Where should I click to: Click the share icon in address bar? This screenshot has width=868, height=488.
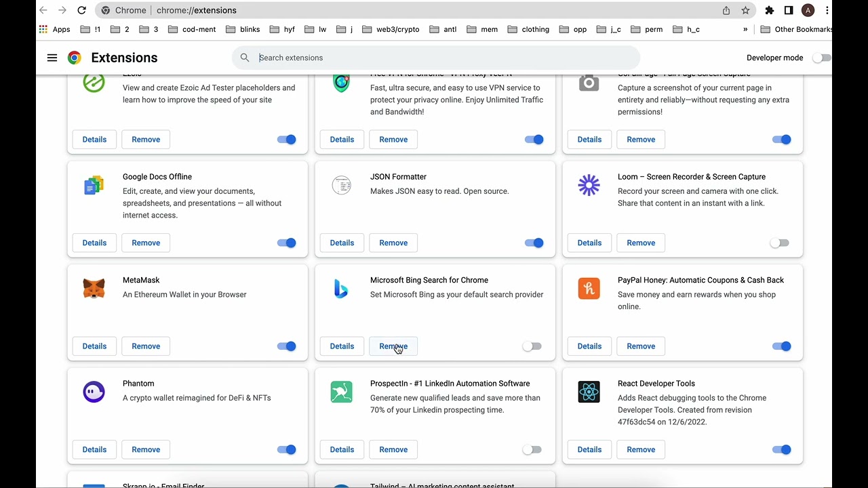click(726, 10)
